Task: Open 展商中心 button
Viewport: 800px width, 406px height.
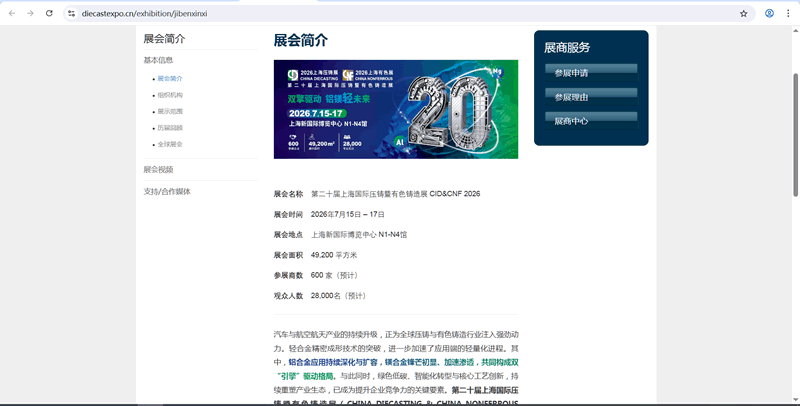Action: [x=590, y=120]
